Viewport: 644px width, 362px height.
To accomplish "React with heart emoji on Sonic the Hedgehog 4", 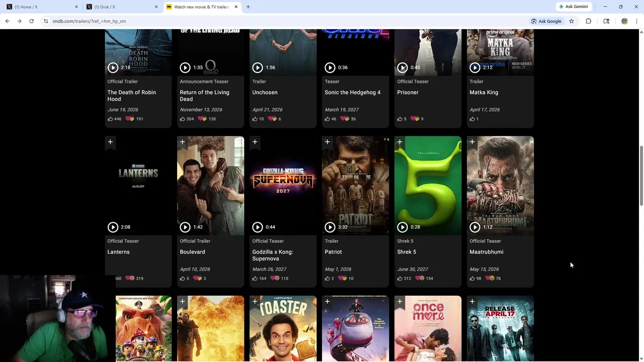I will click(345, 119).
